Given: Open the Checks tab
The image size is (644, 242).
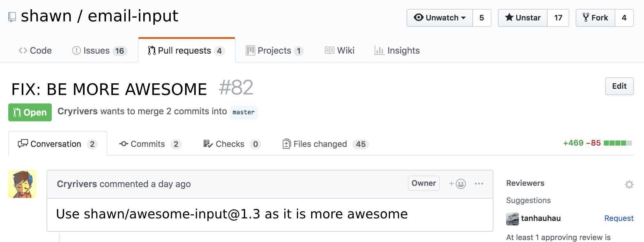Looking at the screenshot, I should [x=232, y=144].
